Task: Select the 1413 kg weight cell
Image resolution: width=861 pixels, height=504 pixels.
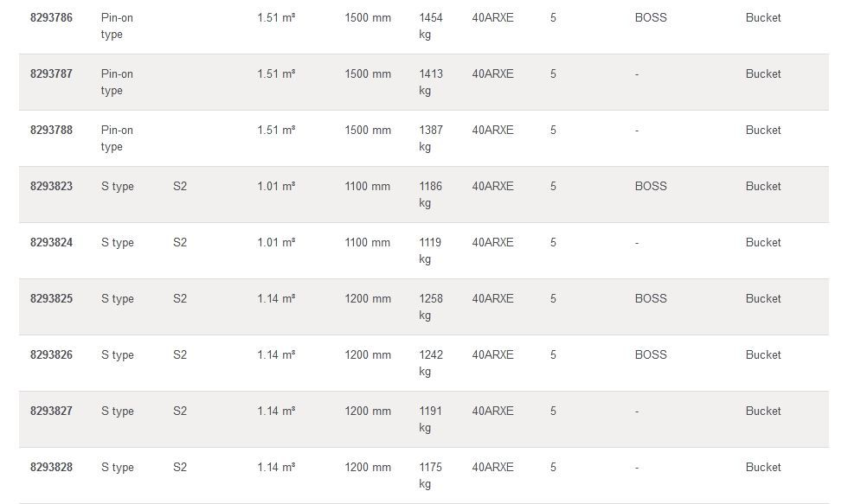Action: [430, 82]
